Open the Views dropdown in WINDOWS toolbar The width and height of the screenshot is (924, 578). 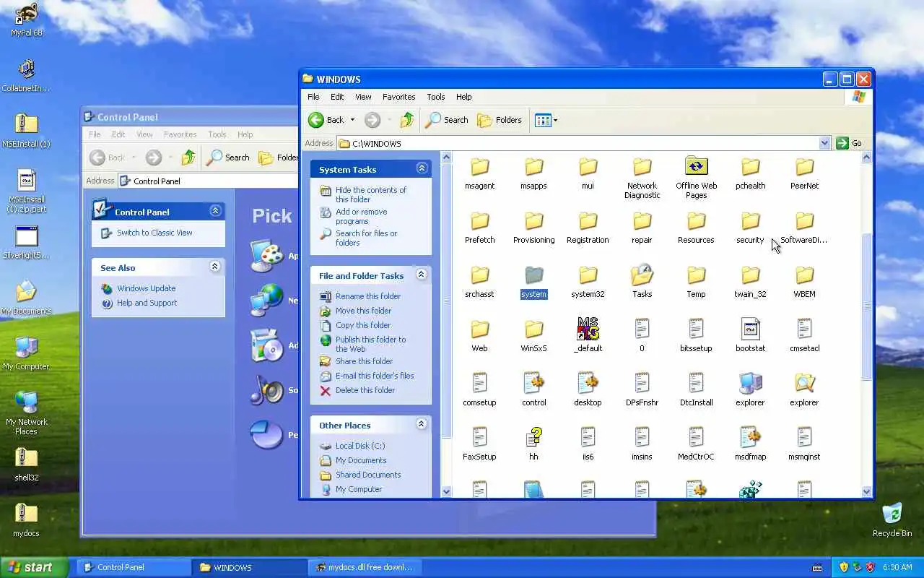point(546,120)
